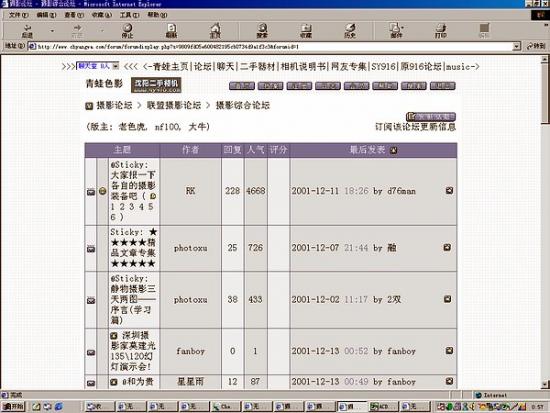Image resolution: width=550 pixels, height=413 pixels.
Task: Open the 原916论坛 link
Action: (x=422, y=66)
